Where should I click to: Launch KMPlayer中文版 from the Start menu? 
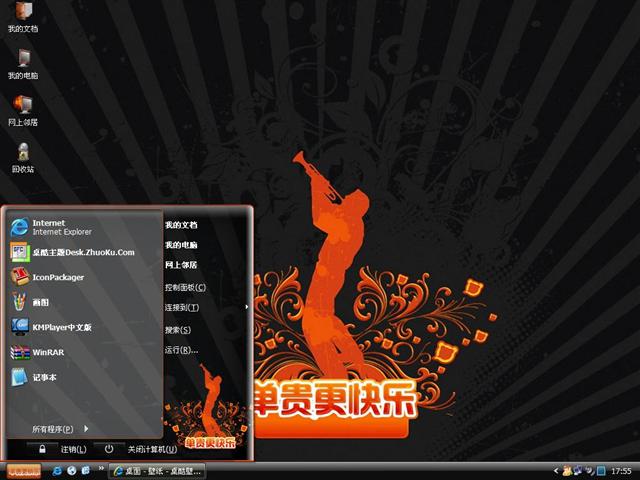click(x=84, y=327)
